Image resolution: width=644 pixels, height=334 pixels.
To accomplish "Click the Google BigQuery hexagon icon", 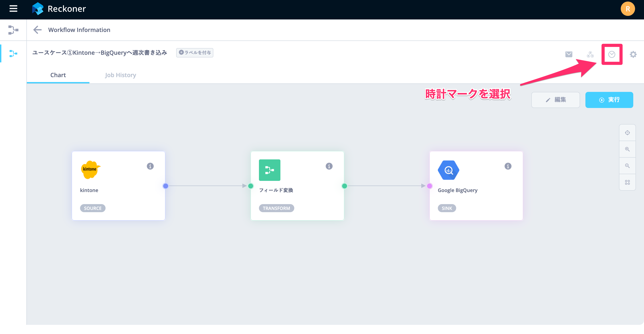I will click(449, 170).
